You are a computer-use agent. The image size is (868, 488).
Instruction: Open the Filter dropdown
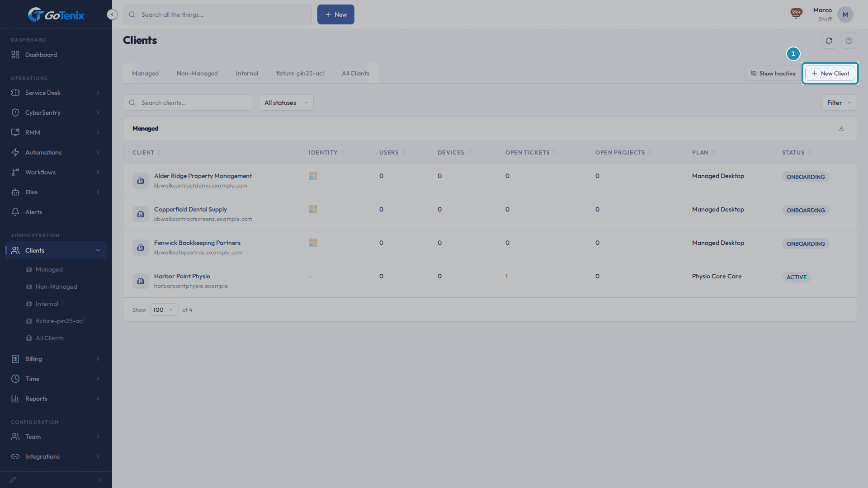coord(839,103)
